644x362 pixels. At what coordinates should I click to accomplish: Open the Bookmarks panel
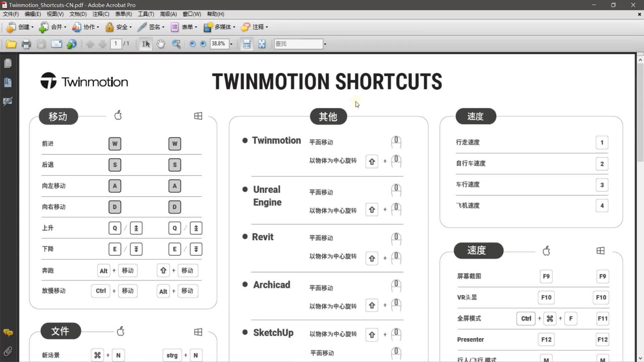(8, 82)
